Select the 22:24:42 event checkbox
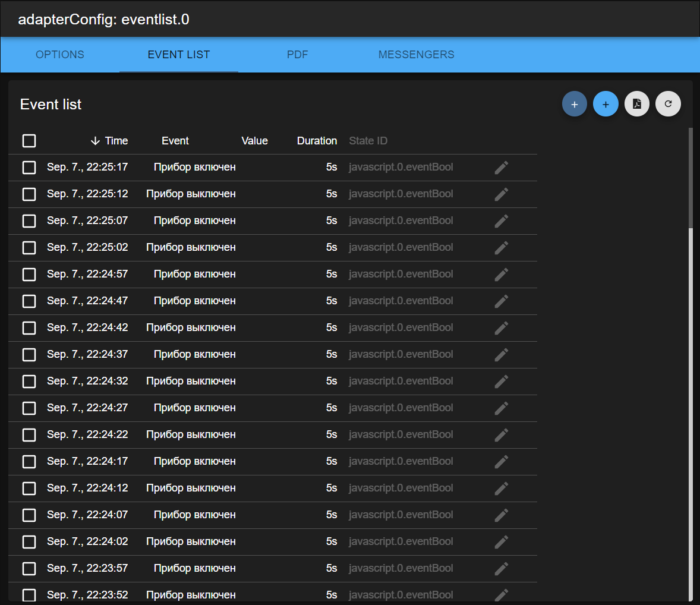700x605 pixels. coord(29,327)
